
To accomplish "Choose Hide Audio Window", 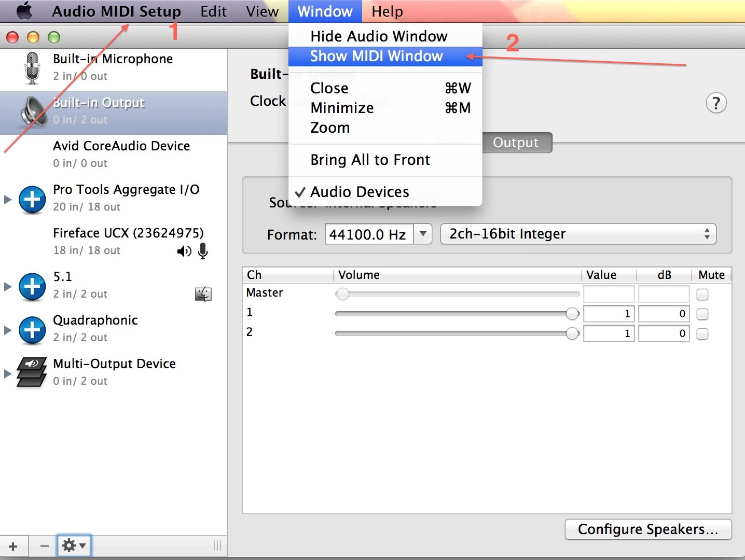I will 385,36.
